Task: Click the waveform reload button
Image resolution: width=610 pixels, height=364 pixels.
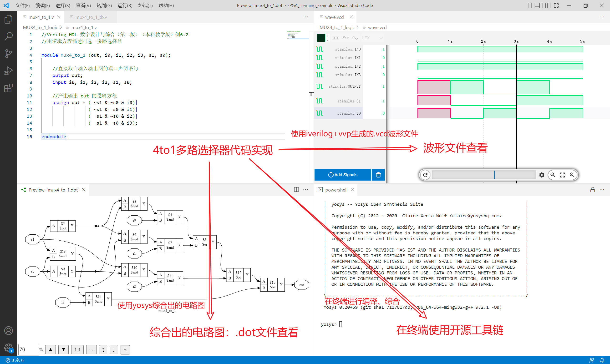Action: [x=425, y=175]
